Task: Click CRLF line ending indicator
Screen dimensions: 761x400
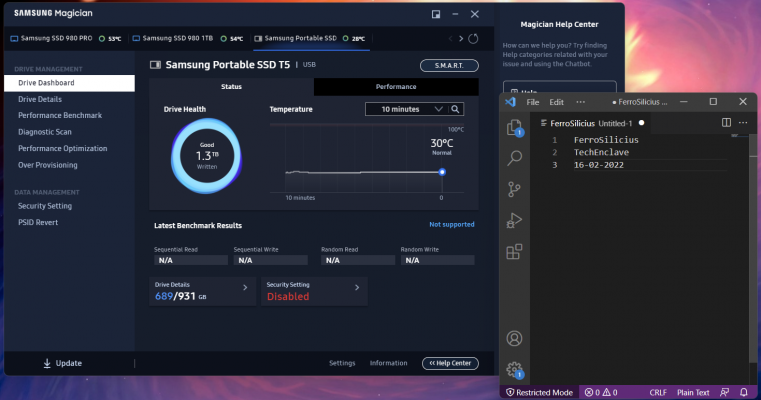Action: click(x=658, y=392)
